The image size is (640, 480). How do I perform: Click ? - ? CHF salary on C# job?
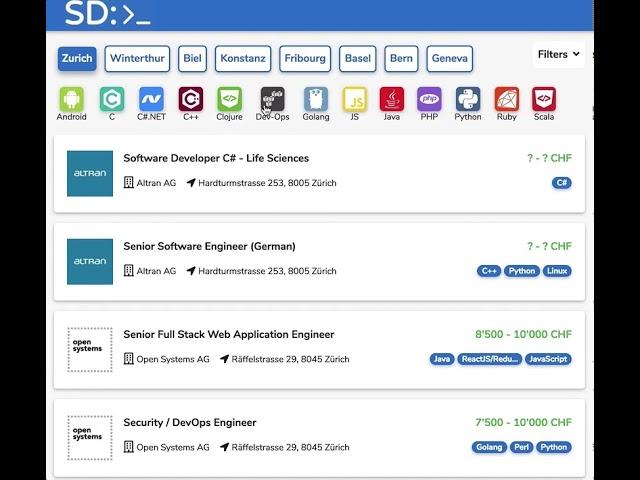click(x=549, y=158)
